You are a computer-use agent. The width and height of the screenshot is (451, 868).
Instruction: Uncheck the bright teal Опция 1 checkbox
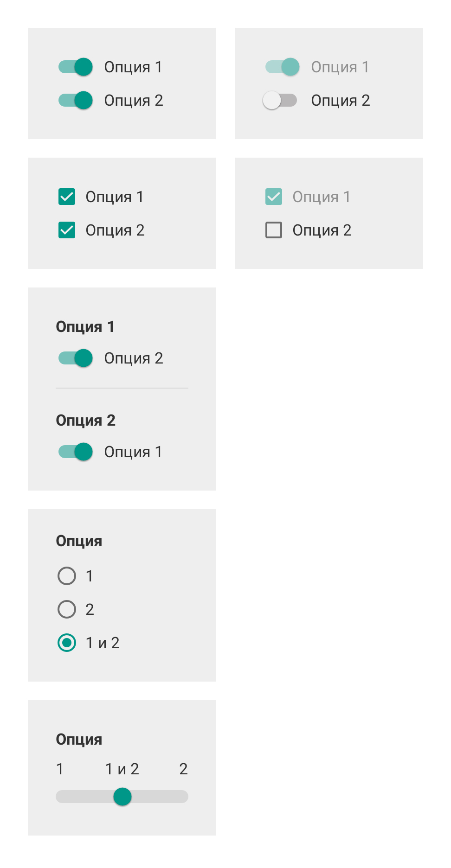click(x=67, y=197)
